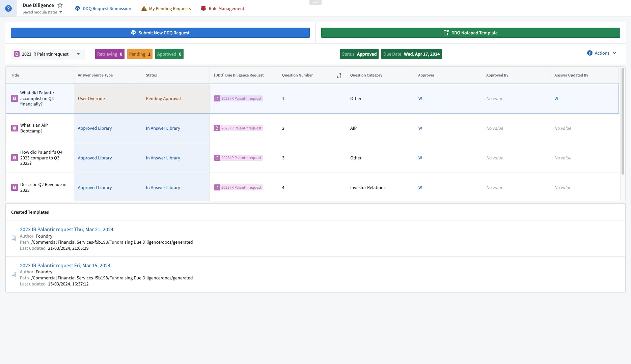Open the Rule Management tab
Screen dimensions: 631x364
click(x=223, y=8)
